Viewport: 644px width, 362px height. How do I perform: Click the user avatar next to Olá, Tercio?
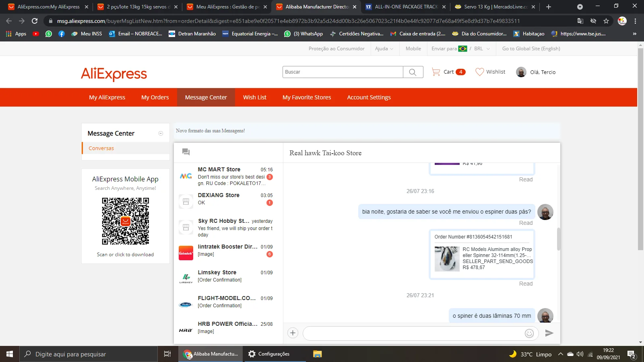click(521, 72)
